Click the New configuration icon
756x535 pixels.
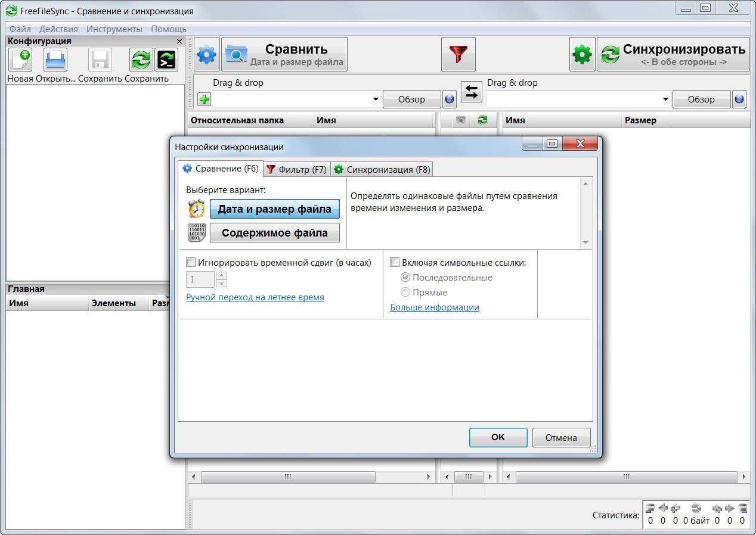(20, 60)
